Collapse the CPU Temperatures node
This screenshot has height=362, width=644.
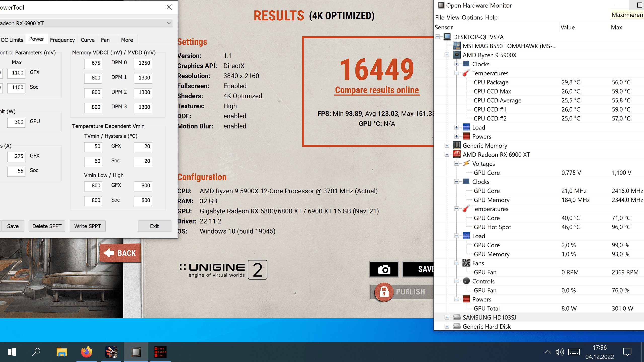click(x=456, y=73)
